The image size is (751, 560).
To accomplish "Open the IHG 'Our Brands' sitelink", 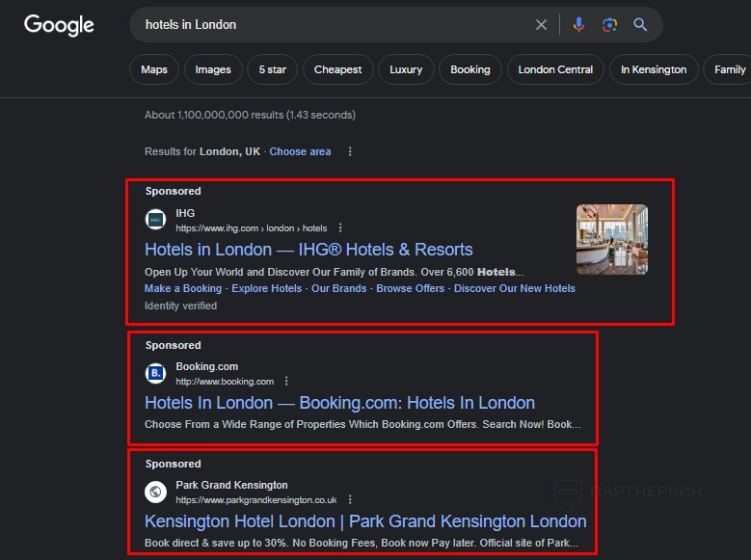I will point(338,288).
